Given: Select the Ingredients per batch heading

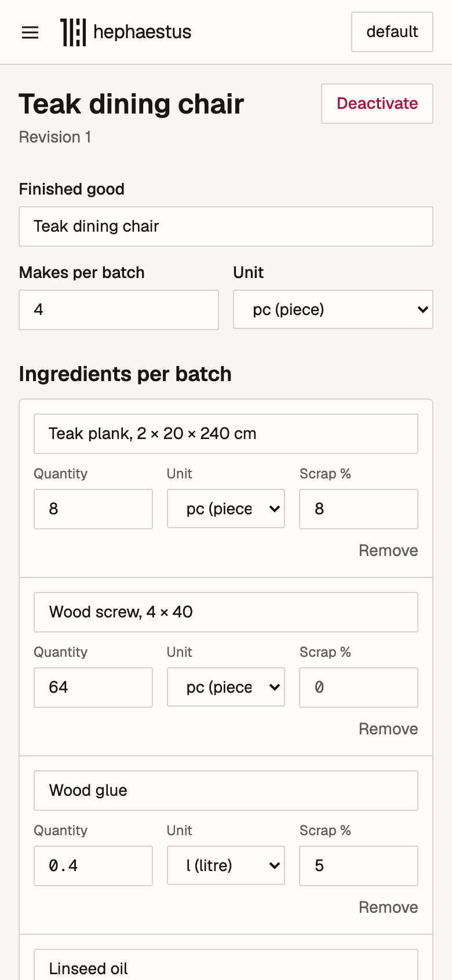Looking at the screenshot, I should tap(125, 374).
